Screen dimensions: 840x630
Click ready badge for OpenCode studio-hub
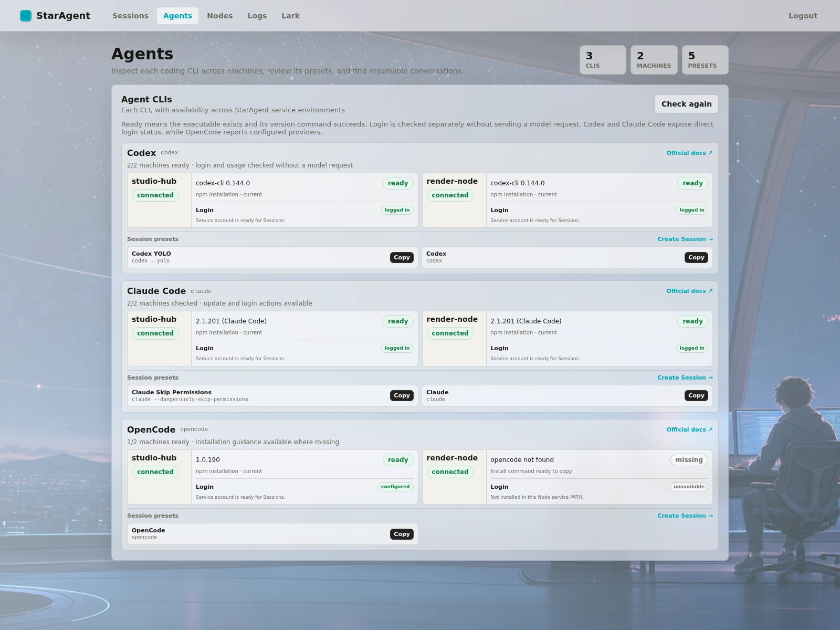[398, 460]
